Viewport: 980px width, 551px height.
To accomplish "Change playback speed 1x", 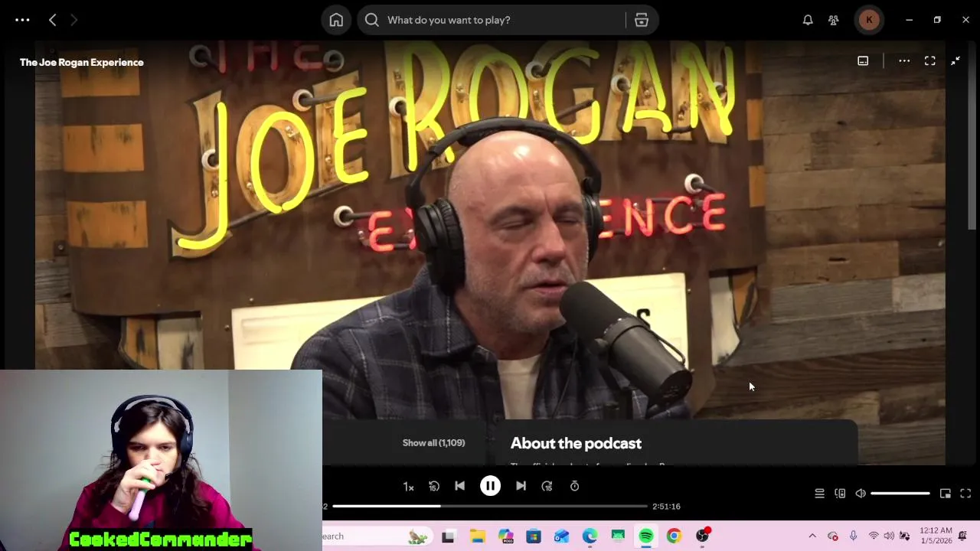I will click(409, 487).
